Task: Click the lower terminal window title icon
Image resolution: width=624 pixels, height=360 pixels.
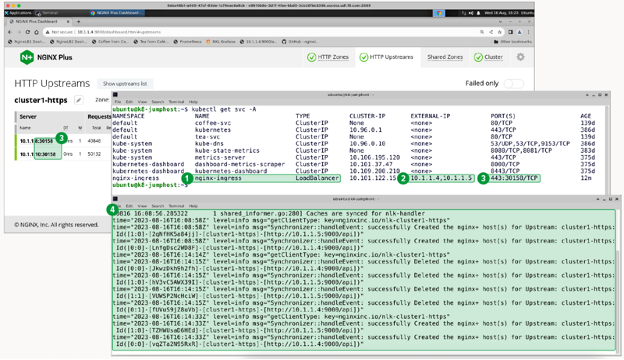Action: (x=115, y=198)
